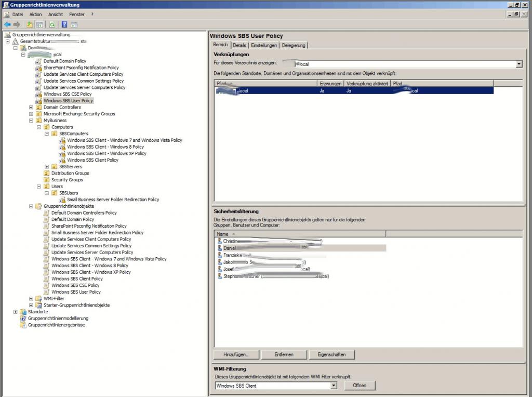Toggle the action pane toolbar icon
The width and height of the screenshot is (532, 397).
pyautogui.click(x=74, y=24)
